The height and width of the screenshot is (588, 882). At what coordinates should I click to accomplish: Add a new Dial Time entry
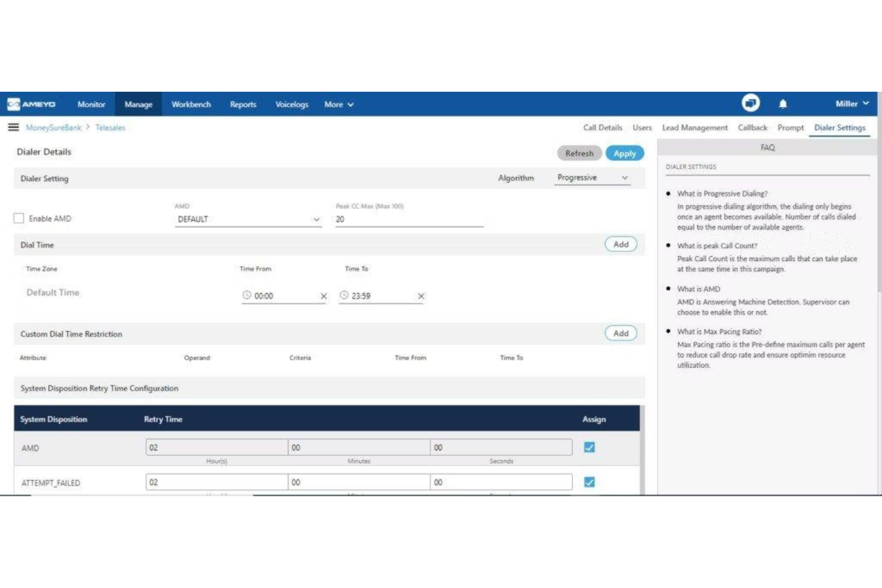pyautogui.click(x=620, y=244)
